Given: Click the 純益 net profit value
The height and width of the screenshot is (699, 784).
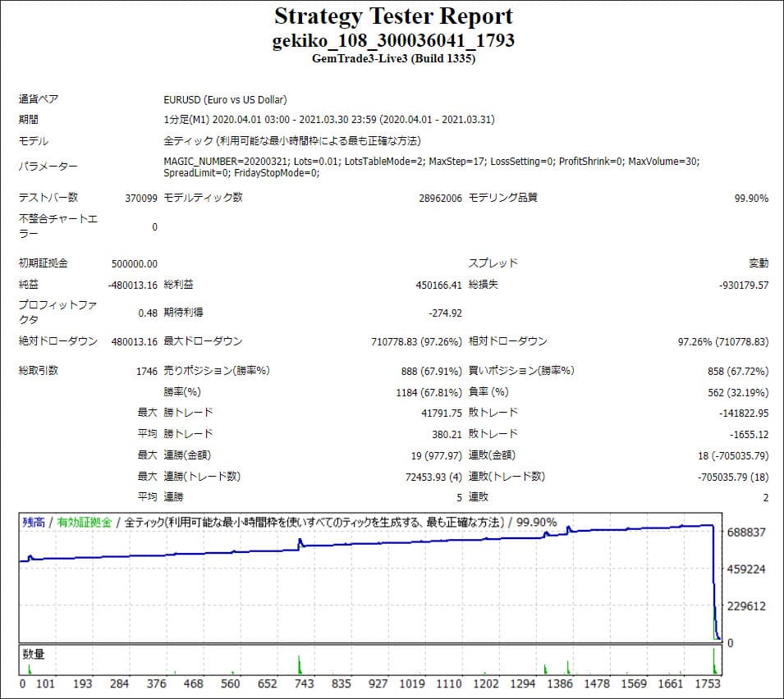Looking at the screenshot, I should point(132,285).
